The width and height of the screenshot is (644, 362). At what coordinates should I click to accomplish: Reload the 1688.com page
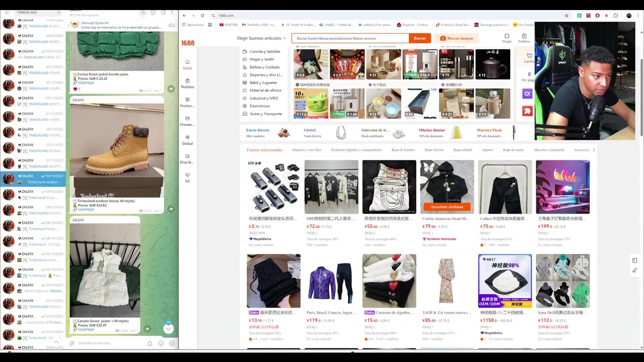coord(202,16)
